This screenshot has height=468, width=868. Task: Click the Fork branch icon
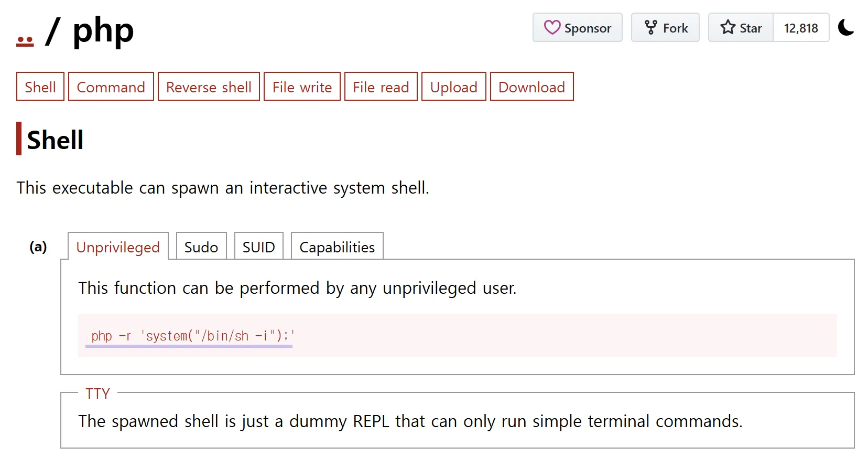[650, 27]
